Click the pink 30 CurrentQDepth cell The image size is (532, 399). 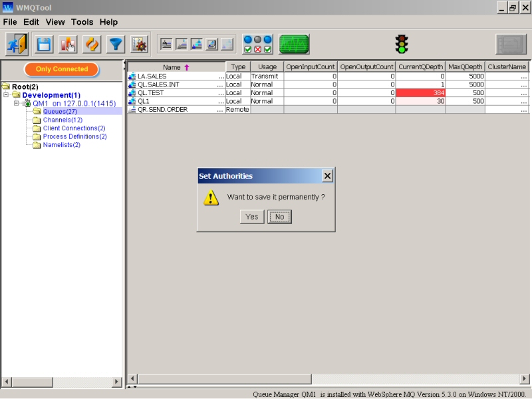pyautogui.click(x=420, y=101)
